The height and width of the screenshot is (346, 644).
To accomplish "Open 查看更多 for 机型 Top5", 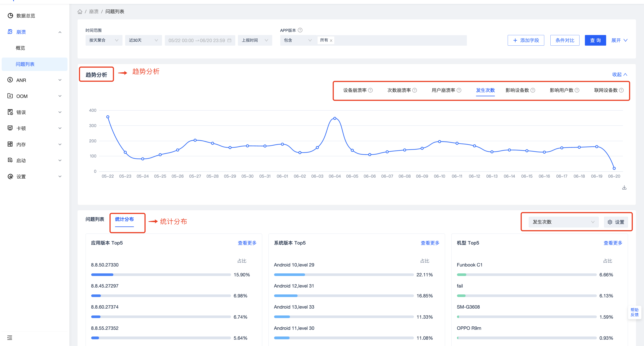I will point(613,243).
